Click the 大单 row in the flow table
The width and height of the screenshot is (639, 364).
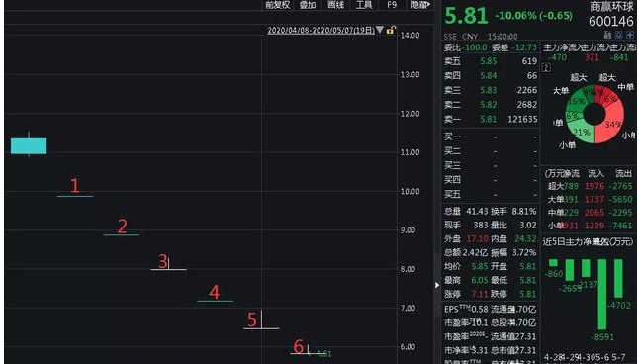point(590,200)
